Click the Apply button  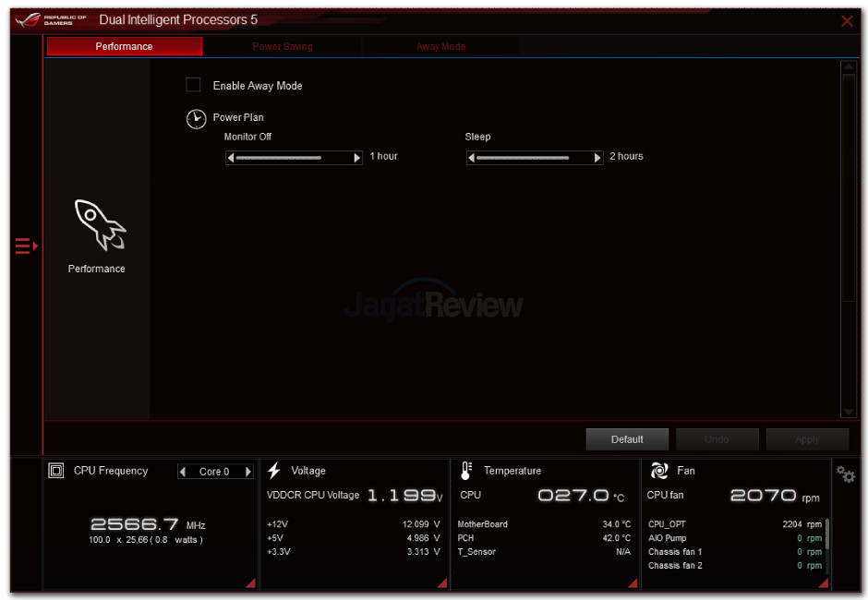806,439
